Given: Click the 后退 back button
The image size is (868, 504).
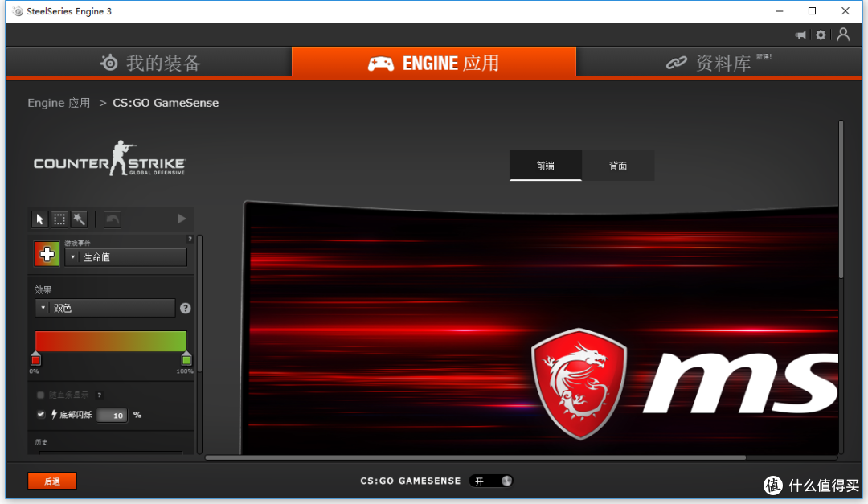Looking at the screenshot, I should pyautogui.click(x=52, y=481).
